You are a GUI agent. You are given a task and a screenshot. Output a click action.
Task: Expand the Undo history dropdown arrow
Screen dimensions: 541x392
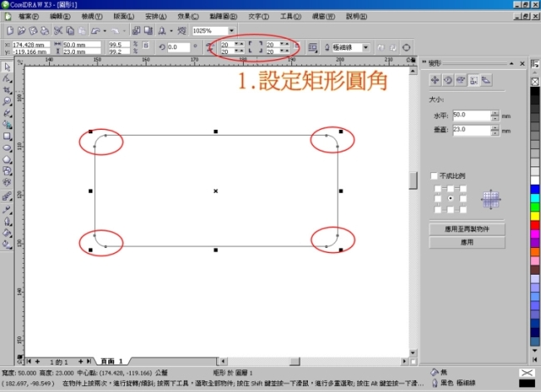click(x=105, y=31)
